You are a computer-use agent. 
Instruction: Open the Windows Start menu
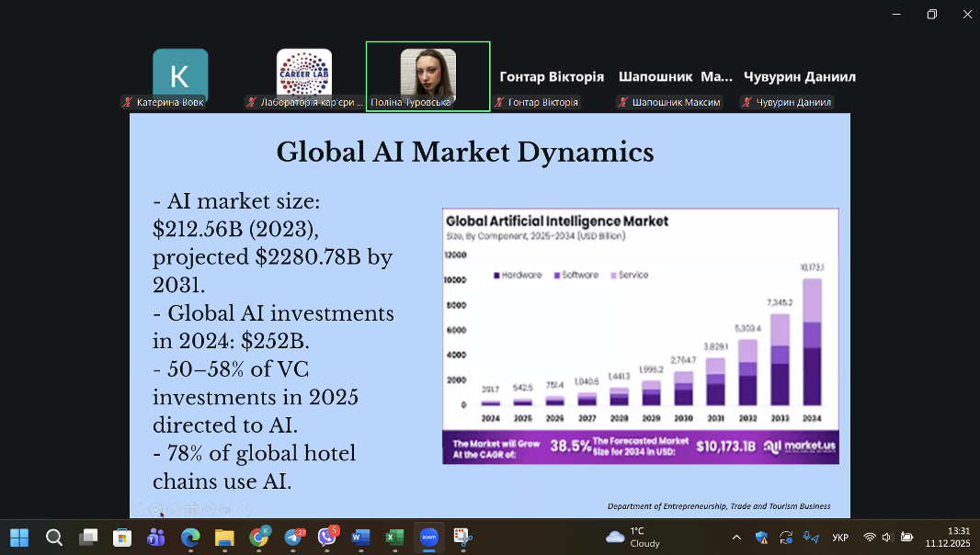tap(19, 538)
